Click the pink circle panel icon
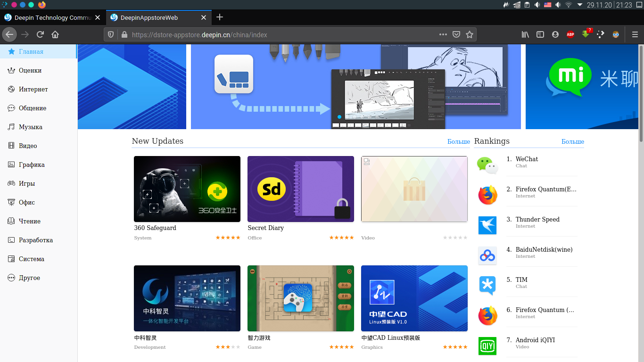 click(x=14, y=5)
